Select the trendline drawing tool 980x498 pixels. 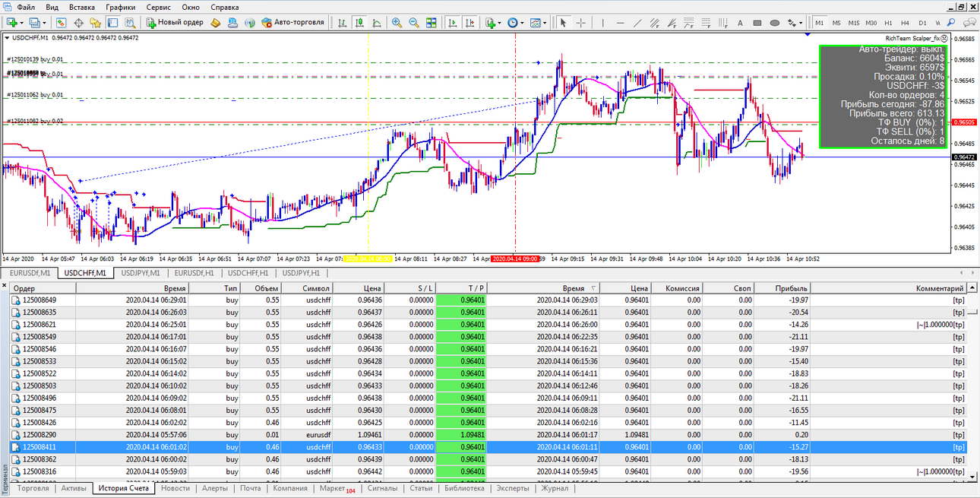click(637, 23)
